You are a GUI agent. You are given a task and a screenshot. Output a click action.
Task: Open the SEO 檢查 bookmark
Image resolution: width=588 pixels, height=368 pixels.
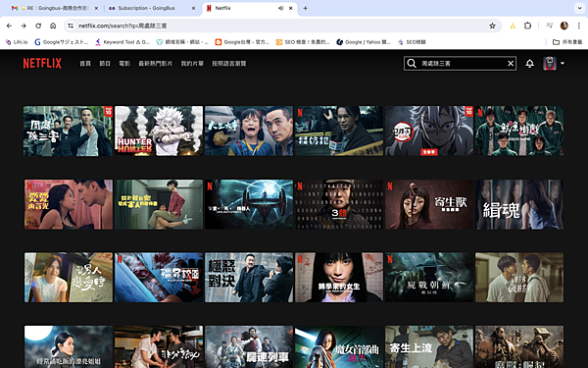point(303,42)
